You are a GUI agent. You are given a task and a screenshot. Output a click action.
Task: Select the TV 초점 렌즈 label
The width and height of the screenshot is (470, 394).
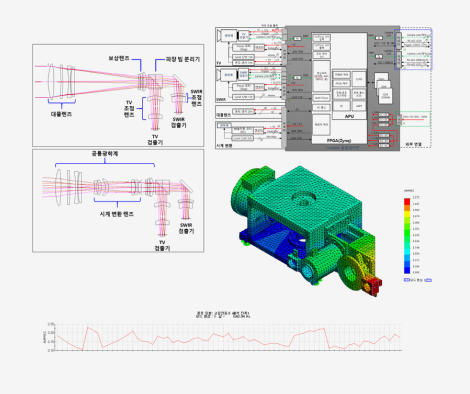coord(129,108)
